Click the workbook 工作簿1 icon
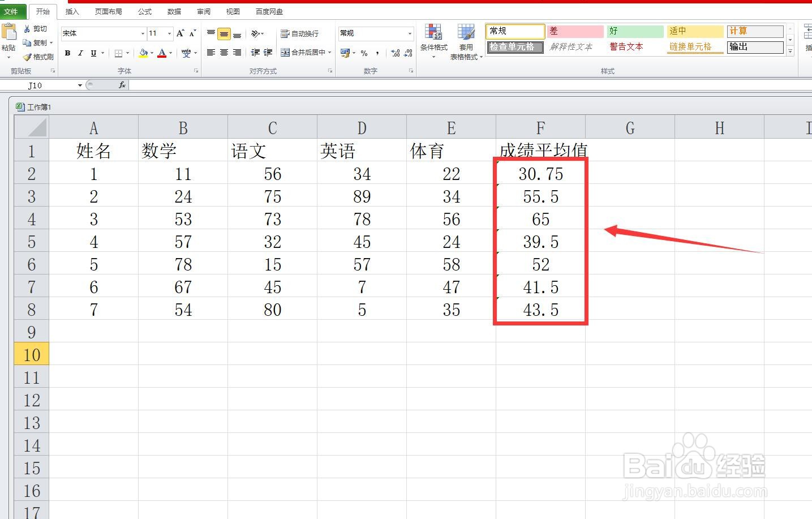 tap(20, 106)
